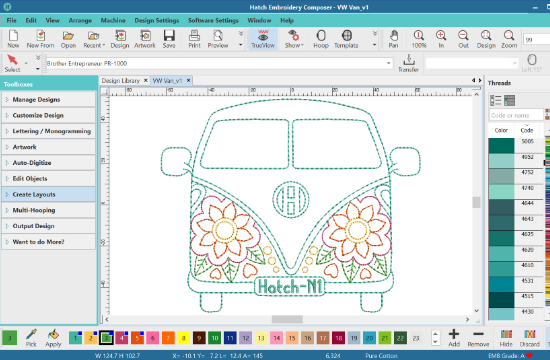Select palette color 5 swatch
This screenshot has height=360, width=550.
click(137, 338)
